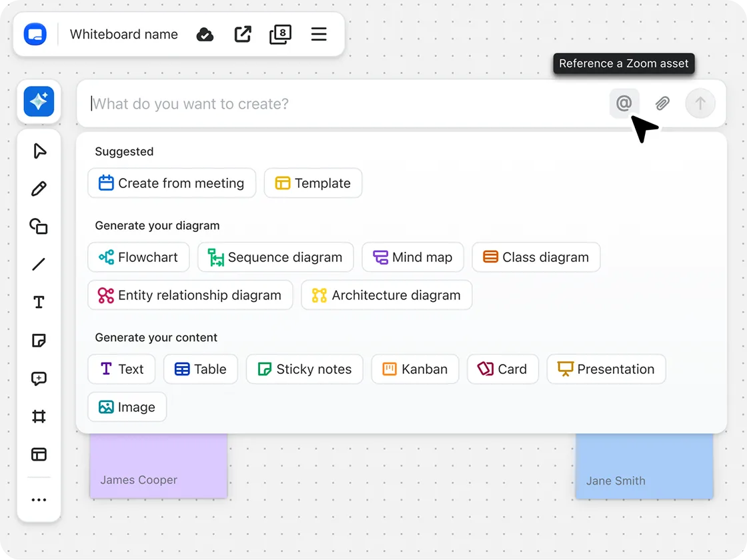Activate the Frame tool
The image size is (747, 560).
(x=39, y=416)
